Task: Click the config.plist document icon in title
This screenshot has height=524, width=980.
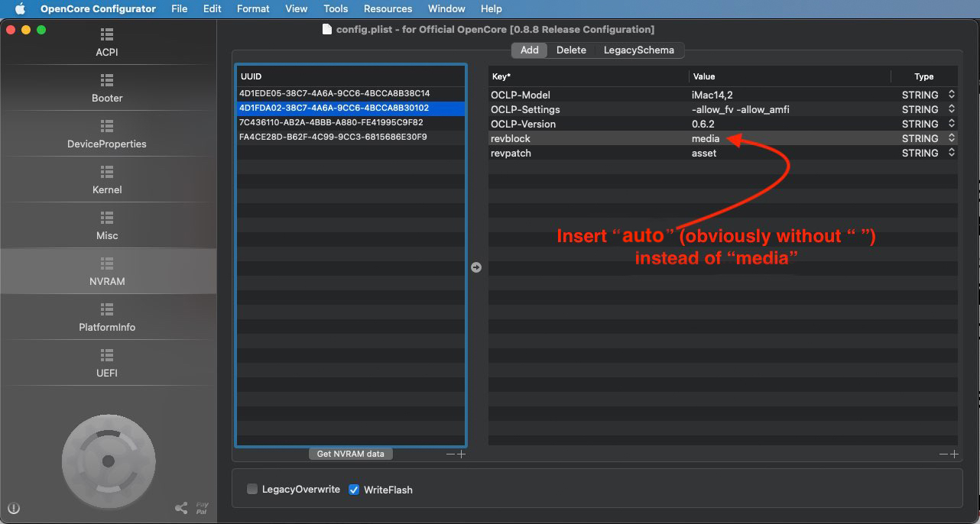Action: 326,30
